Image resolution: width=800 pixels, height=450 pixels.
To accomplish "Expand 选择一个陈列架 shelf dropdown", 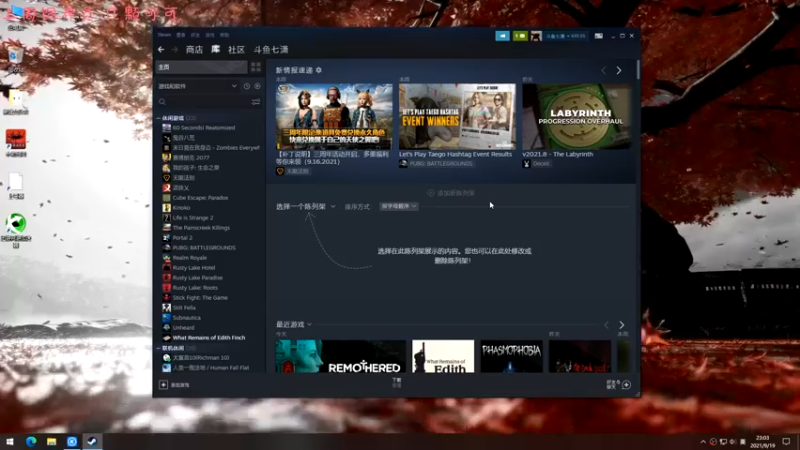I will (x=306, y=207).
